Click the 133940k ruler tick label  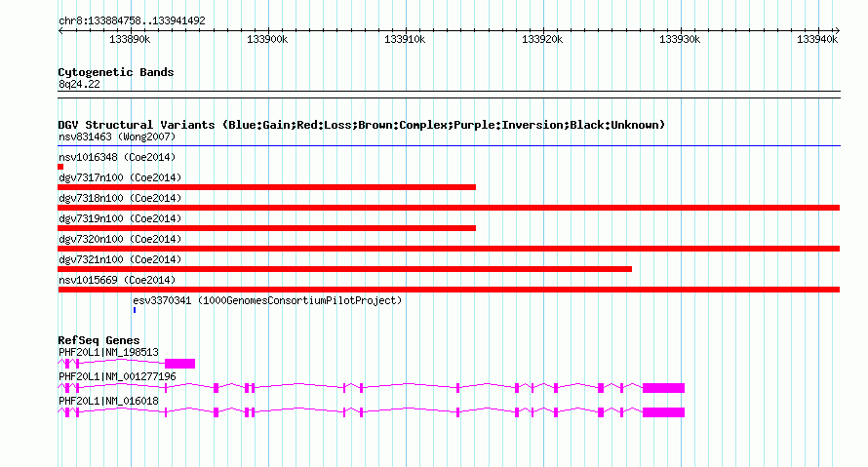point(817,39)
